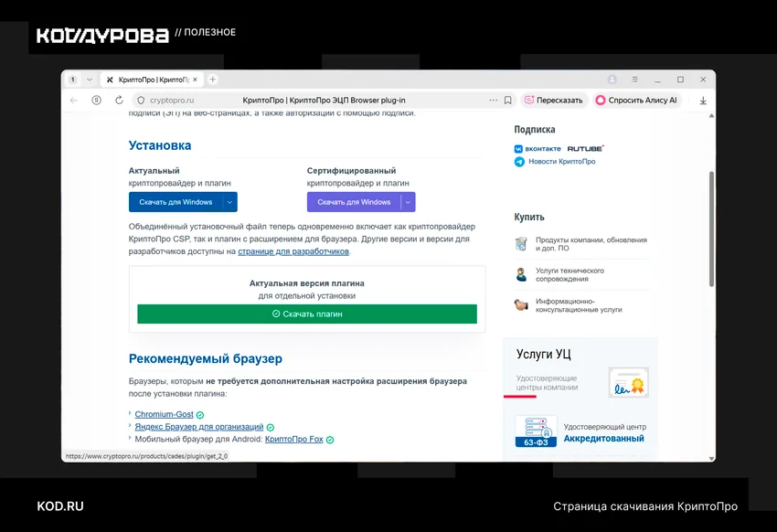
Task: Click the browser back arrow
Action: click(74, 100)
